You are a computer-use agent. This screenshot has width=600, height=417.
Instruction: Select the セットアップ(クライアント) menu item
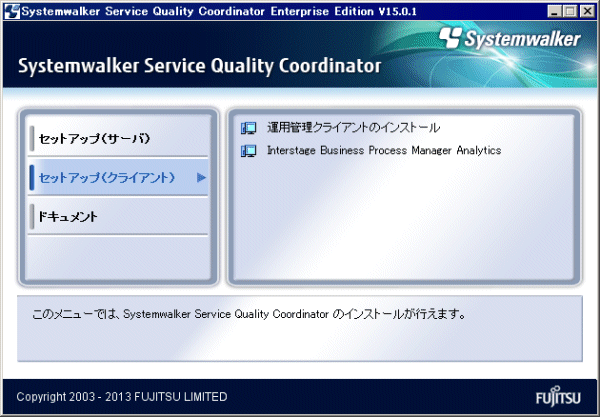118,178
